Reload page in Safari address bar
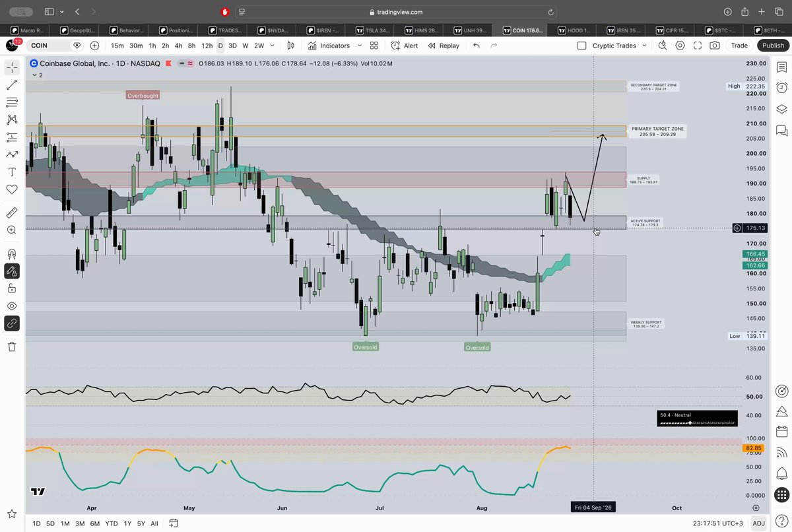This screenshot has height=532, width=792. pyautogui.click(x=550, y=12)
